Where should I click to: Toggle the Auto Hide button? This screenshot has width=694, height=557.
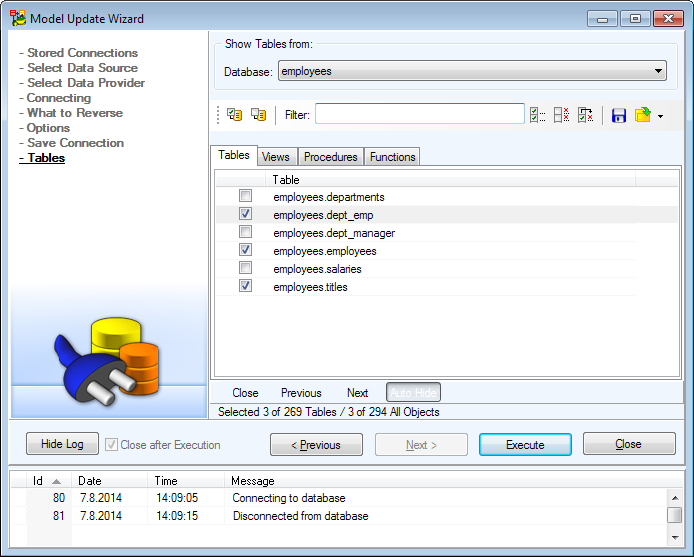click(413, 392)
